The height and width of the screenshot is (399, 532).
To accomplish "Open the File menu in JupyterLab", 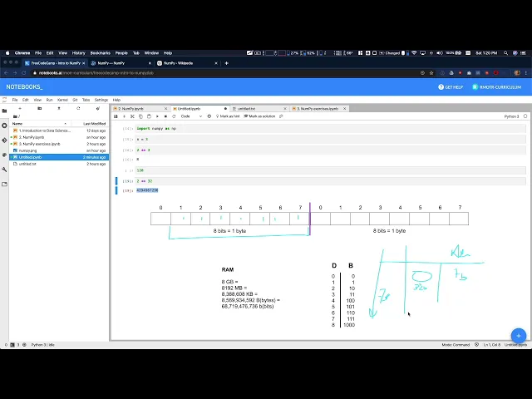I will 15,100.
